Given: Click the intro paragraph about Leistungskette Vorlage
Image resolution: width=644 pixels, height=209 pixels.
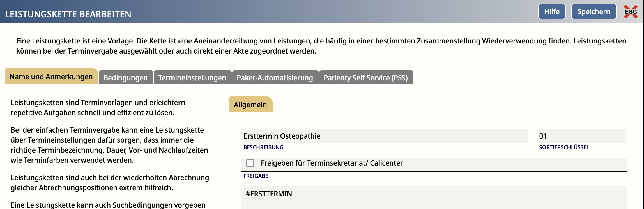Looking at the screenshot, I should 321,46.
